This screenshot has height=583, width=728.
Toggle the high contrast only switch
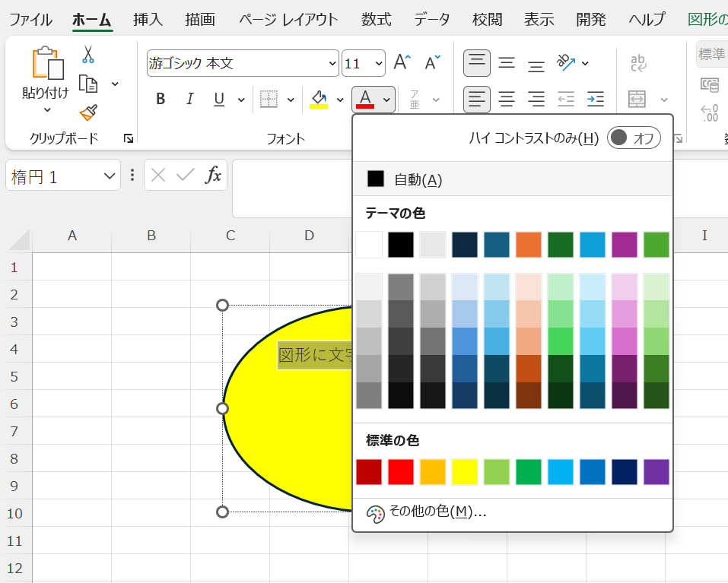pyautogui.click(x=634, y=138)
